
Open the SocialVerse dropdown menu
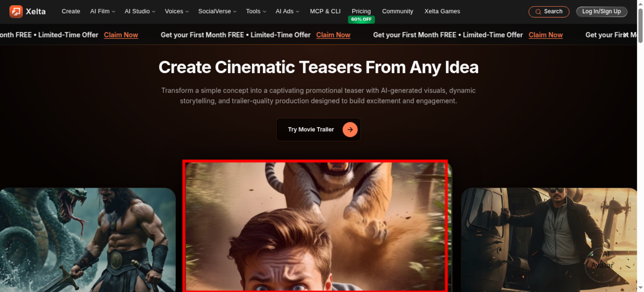coord(217,11)
